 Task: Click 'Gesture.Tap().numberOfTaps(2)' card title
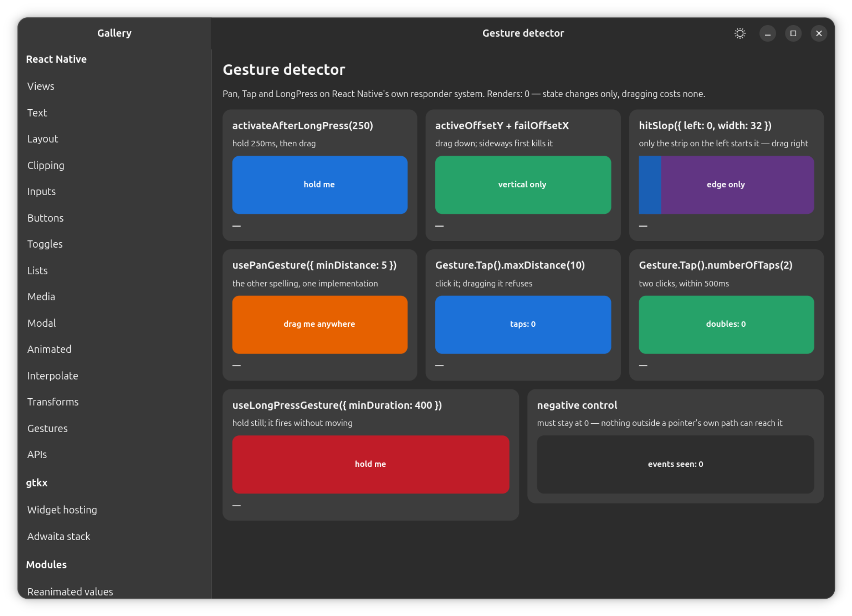point(716,265)
